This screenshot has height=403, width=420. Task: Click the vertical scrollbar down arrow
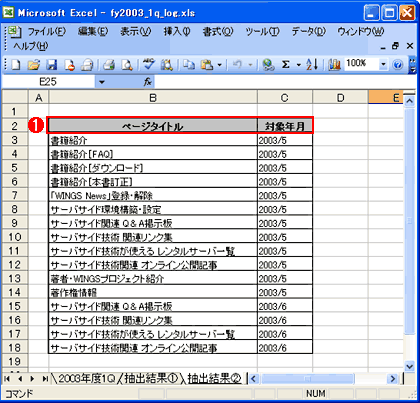(x=410, y=366)
